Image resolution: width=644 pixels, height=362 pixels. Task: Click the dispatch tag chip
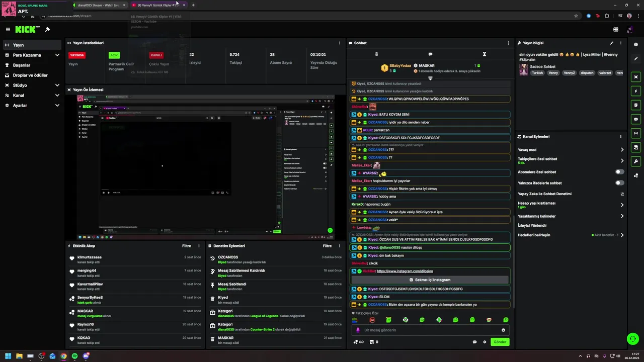pyautogui.click(x=587, y=73)
